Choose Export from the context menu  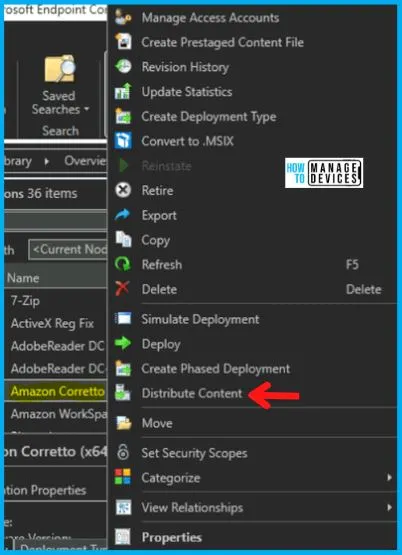pos(159,215)
